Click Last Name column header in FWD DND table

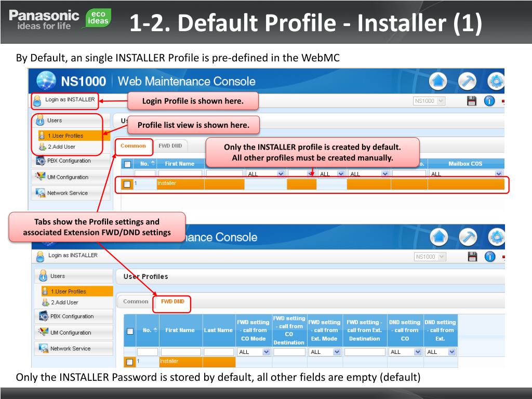(219, 330)
